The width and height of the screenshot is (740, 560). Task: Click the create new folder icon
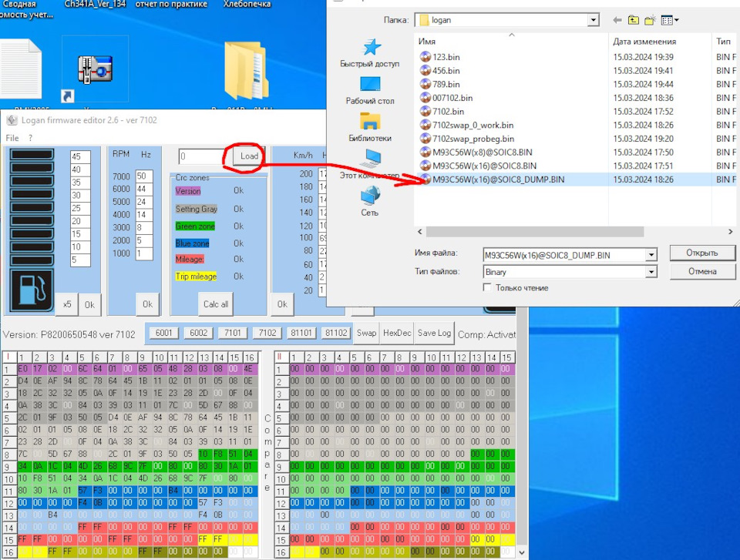click(x=651, y=20)
